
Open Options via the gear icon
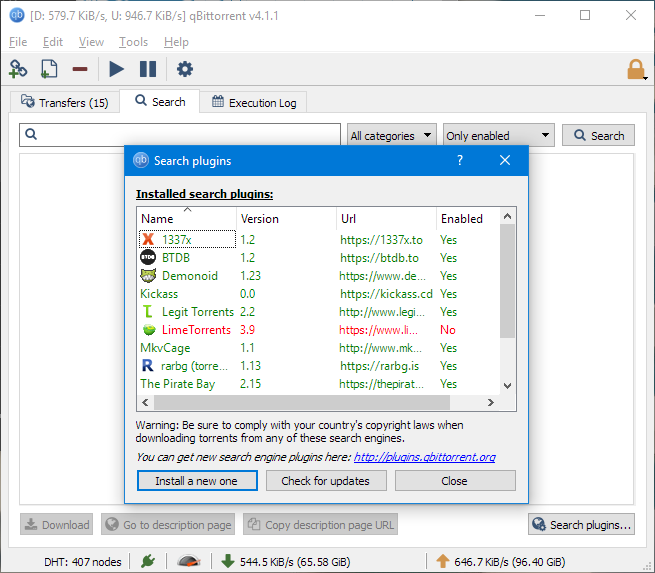tap(185, 69)
